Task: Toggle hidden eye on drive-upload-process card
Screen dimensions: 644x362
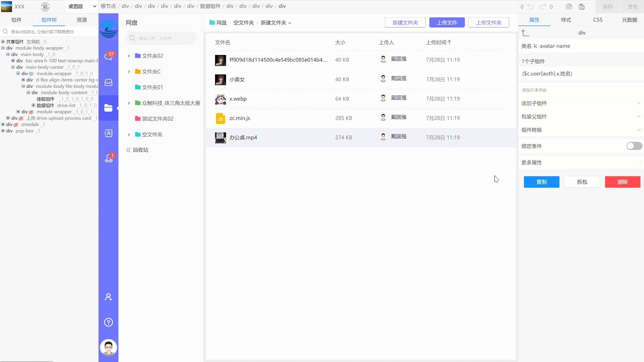Action: pos(21,118)
